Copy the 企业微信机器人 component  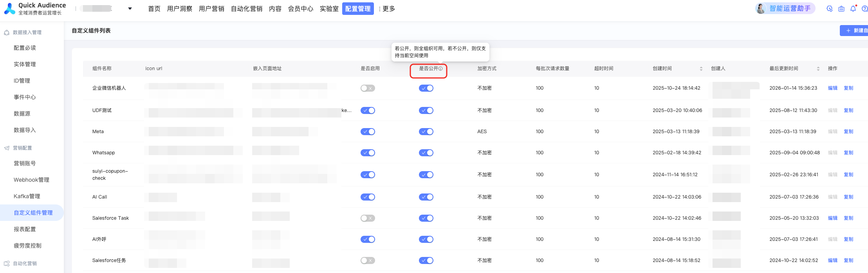click(x=848, y=88)
